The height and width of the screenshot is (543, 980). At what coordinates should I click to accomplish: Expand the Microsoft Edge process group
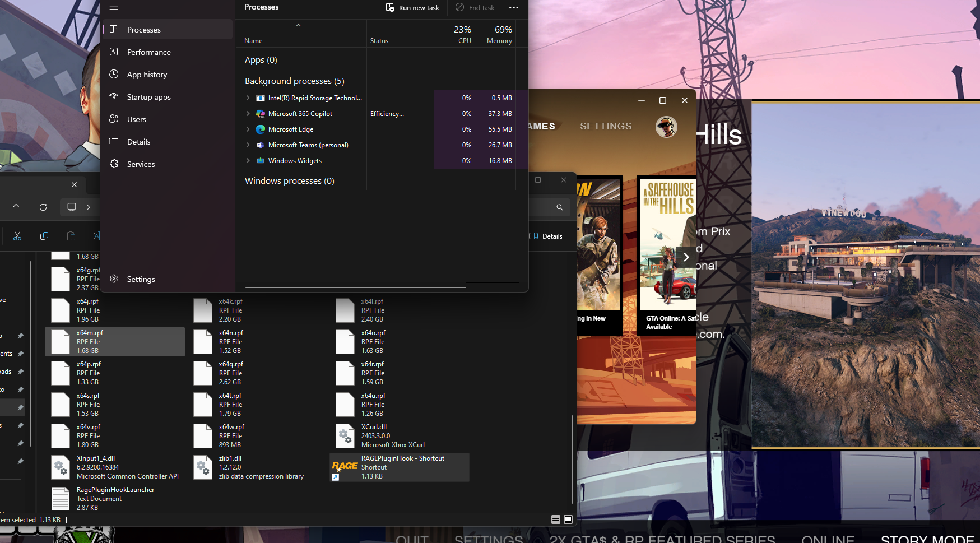pos(248,129)
